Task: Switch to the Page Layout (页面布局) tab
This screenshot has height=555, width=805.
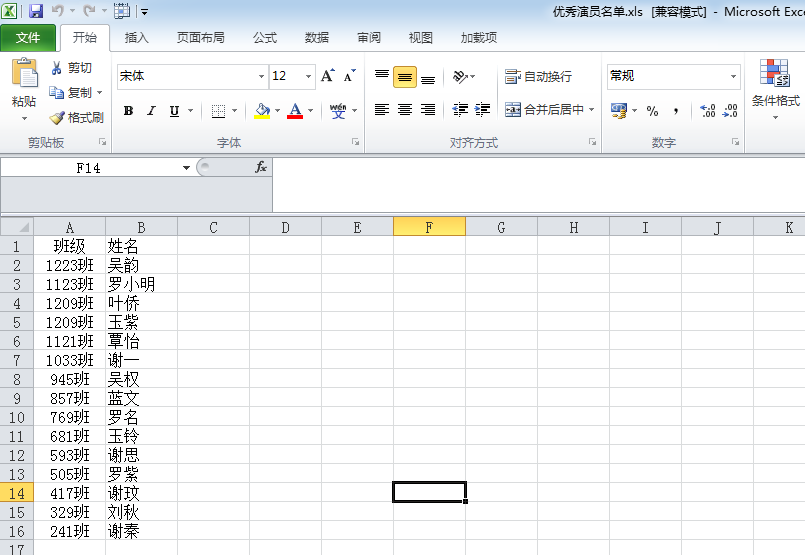Action: click(200, 37)
